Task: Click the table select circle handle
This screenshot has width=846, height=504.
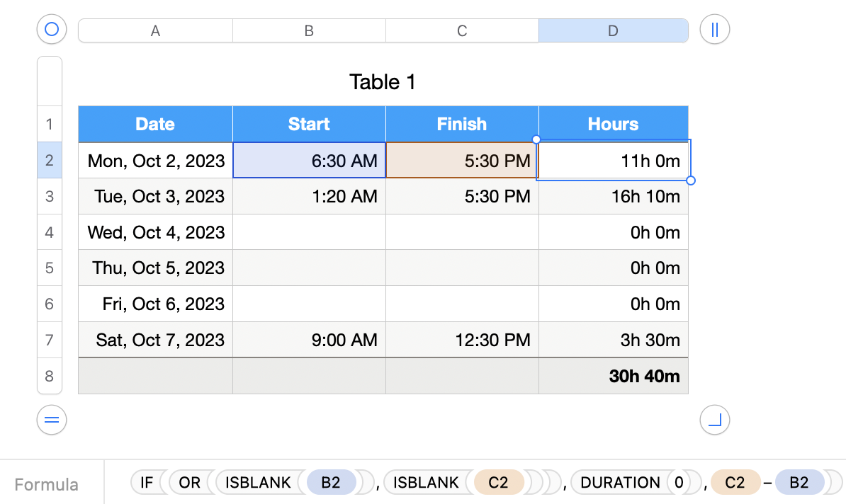Action: 51,30
